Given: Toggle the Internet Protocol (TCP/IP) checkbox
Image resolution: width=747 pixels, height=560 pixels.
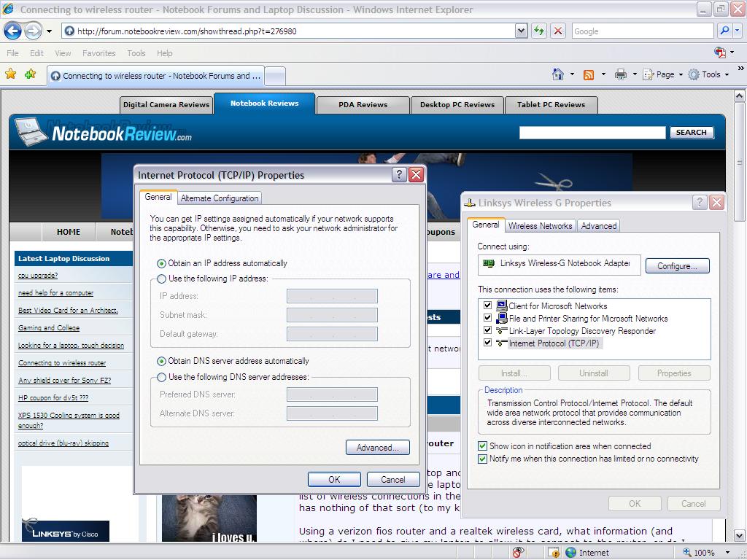Looking at the screenshot, I should (487, 343).
